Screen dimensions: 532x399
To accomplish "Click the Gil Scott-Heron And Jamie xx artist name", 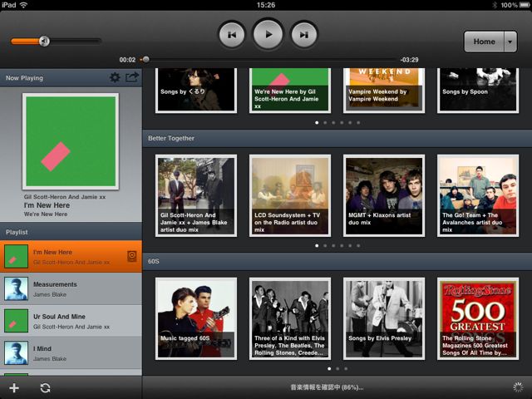I will click(65, 197).
